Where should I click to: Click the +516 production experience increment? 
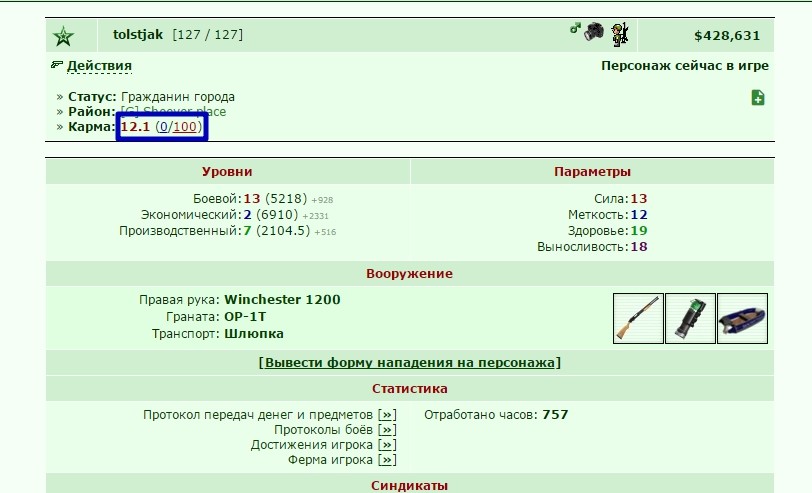coord(325,232)
